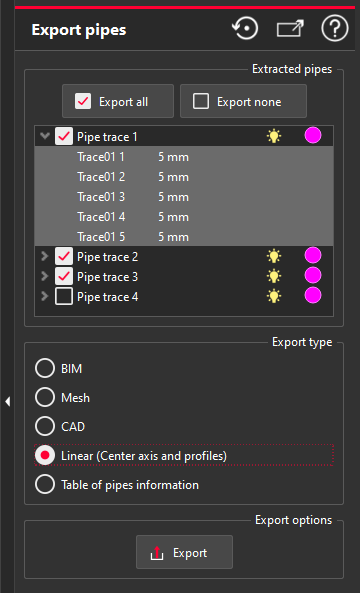The width and height of the screenshot is (360, 593).
Task: Select the BIM export type
Action: coord(45,368)
